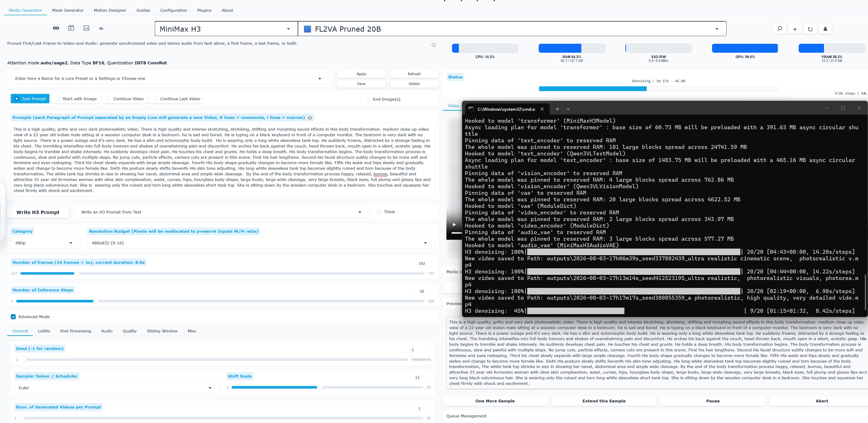Viewport: 868px width, 423px height.
Task: Close the cmd.exe terminal tab
Action: 542,109
